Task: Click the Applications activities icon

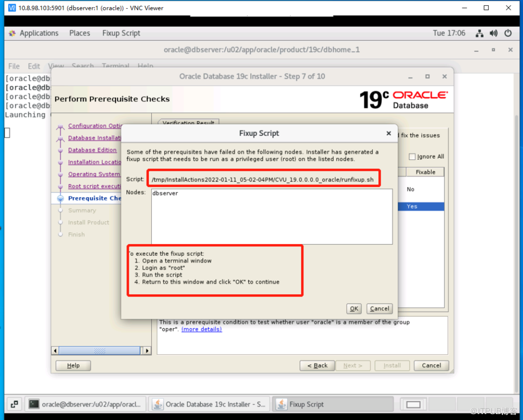Action: pyautogui.click(x=12, y=33)
